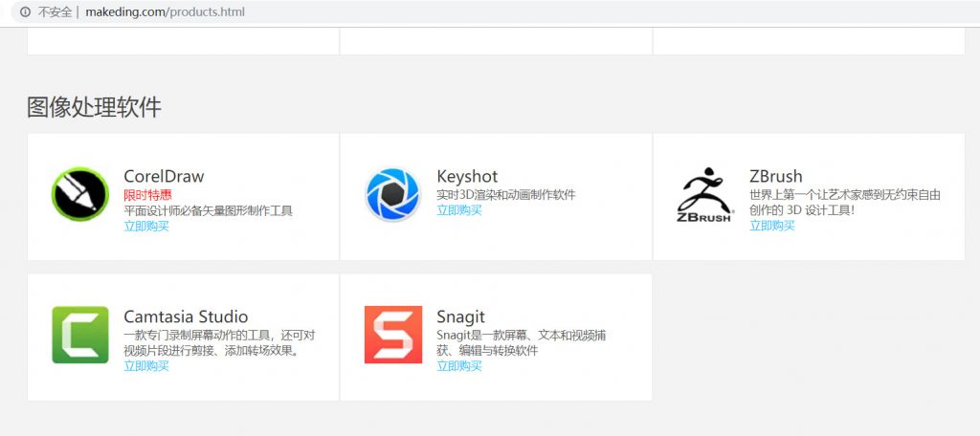
Task: Open the Keyshot product title
Action: click(x=467, y=177)
